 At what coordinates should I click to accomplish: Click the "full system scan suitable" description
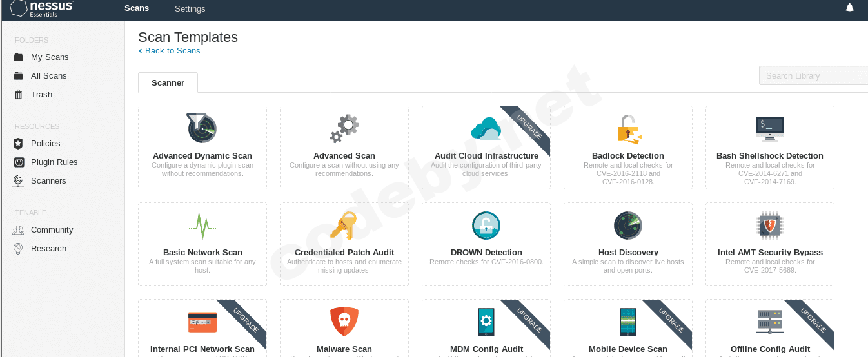tap(202, 266)
